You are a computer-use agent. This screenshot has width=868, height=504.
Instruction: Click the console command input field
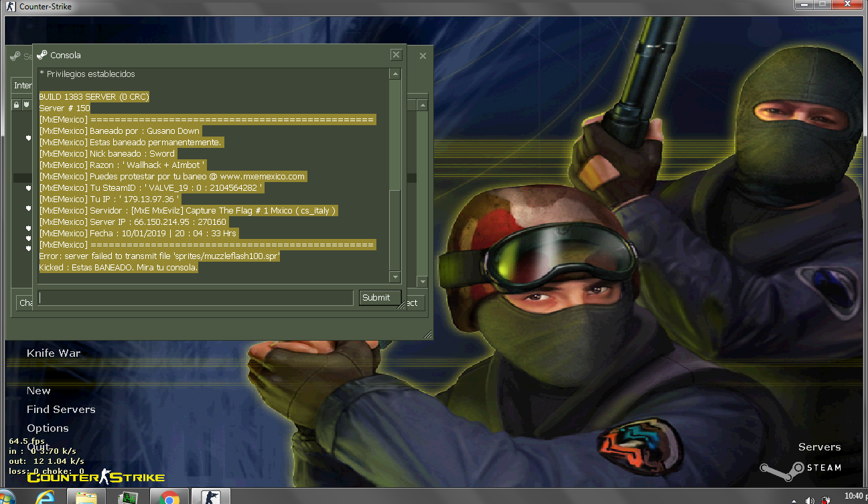[195, 298]
